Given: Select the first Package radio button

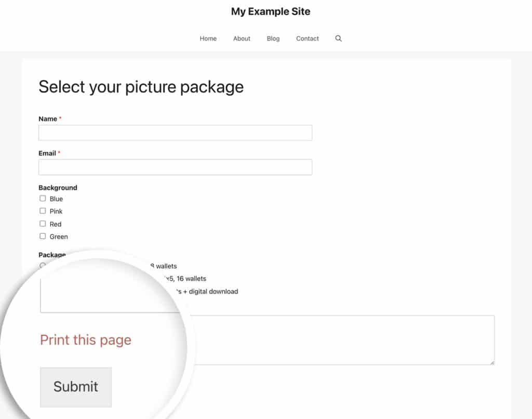Looking at the screenshot, I should 43,266.
